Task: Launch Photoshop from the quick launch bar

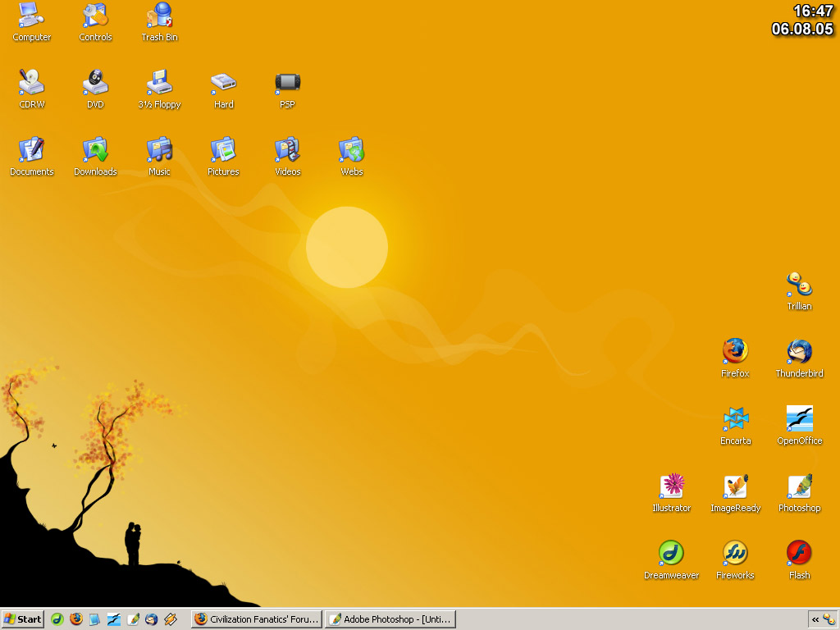Action: click(x=133, y=619)
